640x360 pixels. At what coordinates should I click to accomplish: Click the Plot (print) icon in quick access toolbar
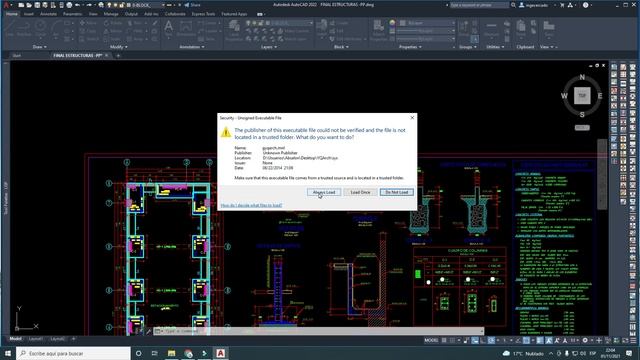click(69, 5)
